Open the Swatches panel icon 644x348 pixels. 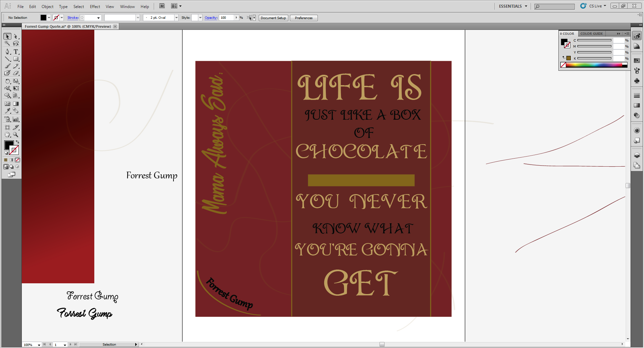(x=637, y=61)
